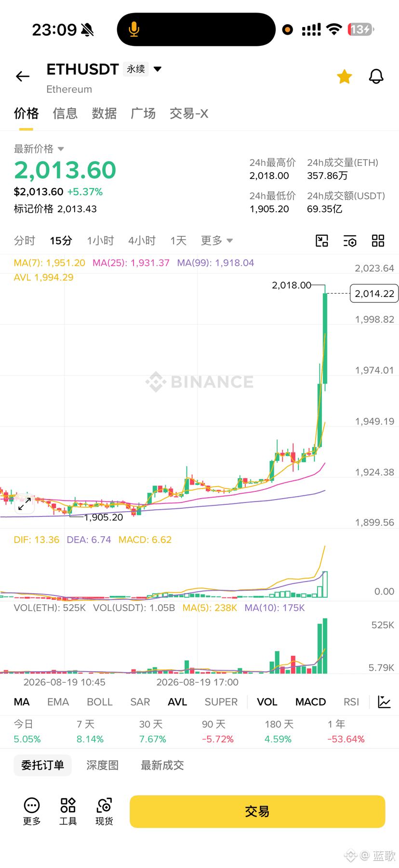Tap the MA(7): 1,951.20 legend
This screenshot has height=868, width=399.
pyautogui.click(x=50, y=263)
